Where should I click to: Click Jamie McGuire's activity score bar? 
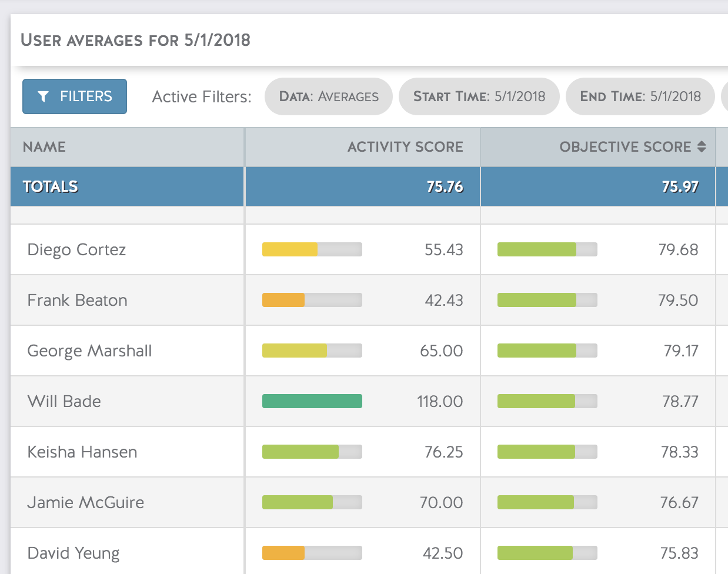click(x=312, y=502)
